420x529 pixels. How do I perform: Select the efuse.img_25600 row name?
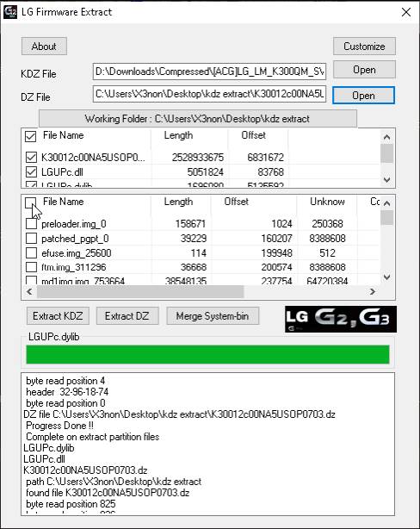tap(77, 252)
